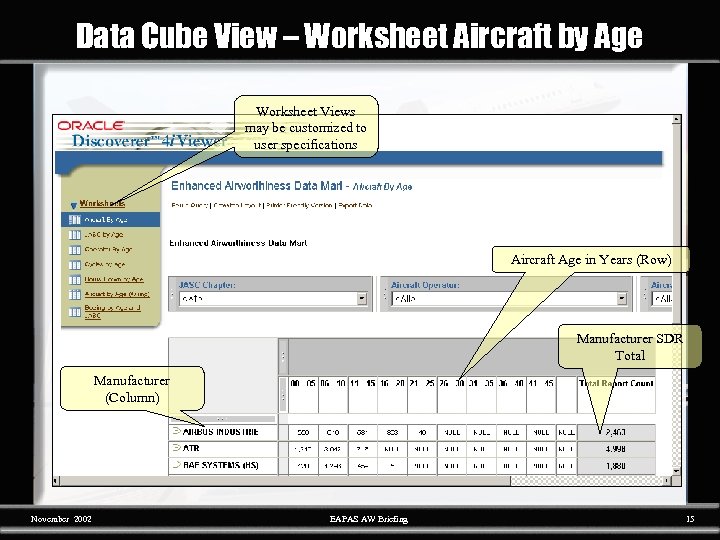Screen dimensions: 720x540
Task: Open the JASC Chapter dropdown arrow
Action: tap(362, 299)
